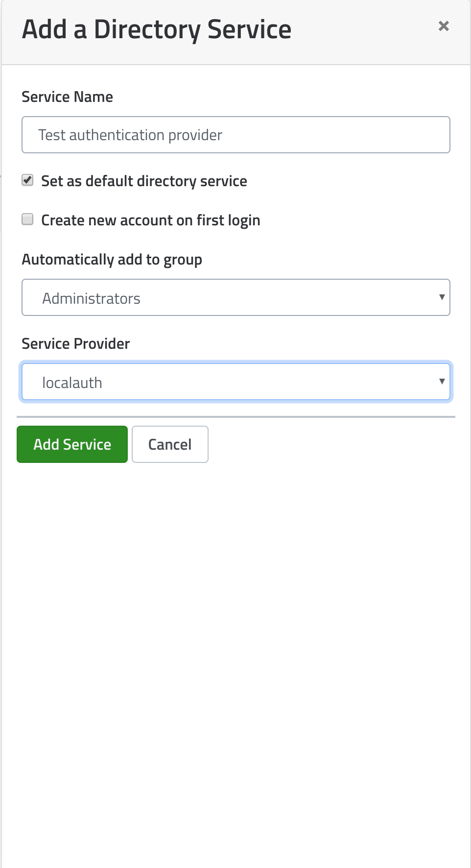The width and height of the screenshot is (471, 868).
Task: Click the "Create new account on first login" label text
Action: (x=150, y=220)
